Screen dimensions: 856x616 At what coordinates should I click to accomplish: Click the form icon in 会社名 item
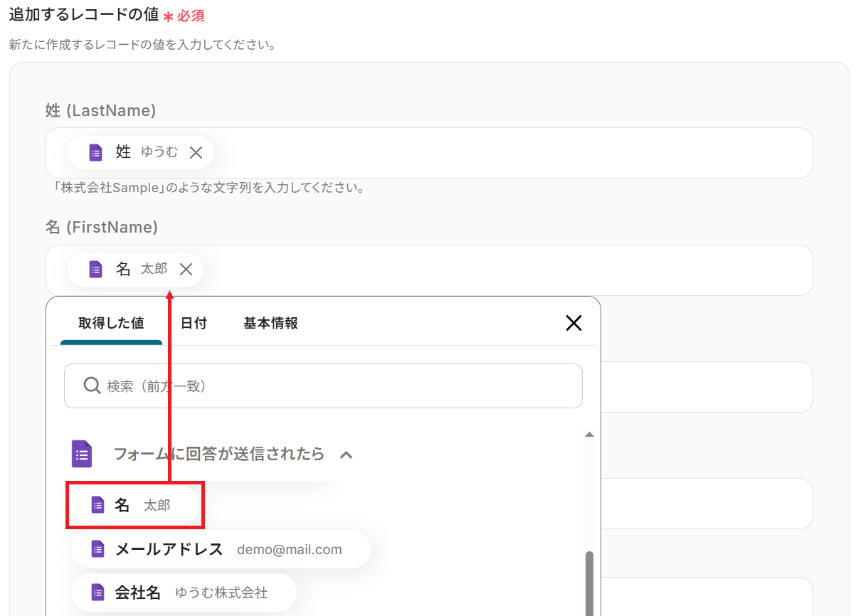(x=98, y=593)
